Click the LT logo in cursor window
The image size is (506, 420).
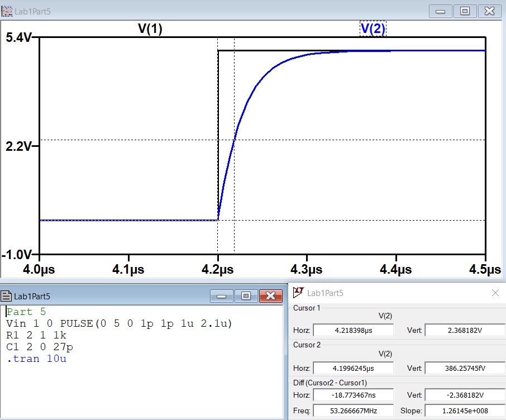299,292
